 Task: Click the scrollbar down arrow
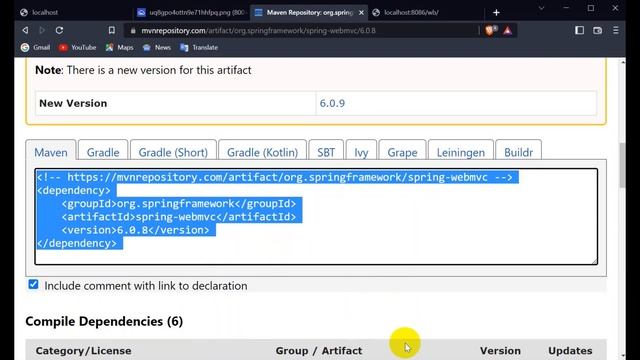tap(622, 356)
